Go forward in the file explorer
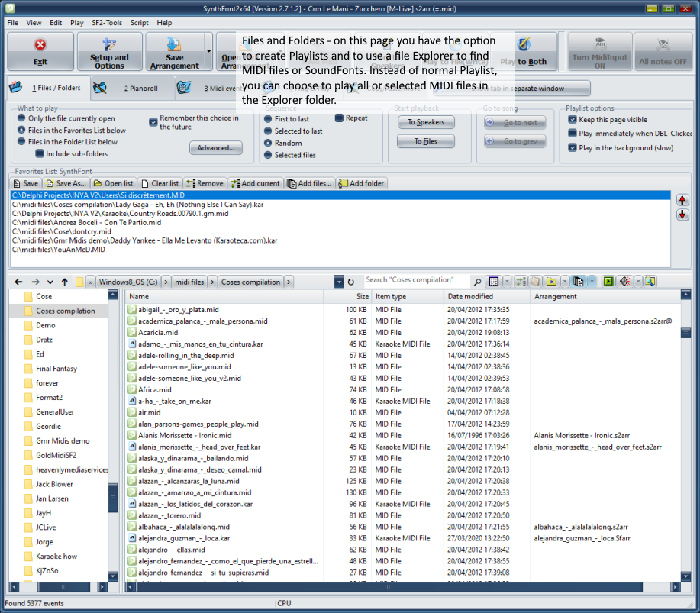The width and height of the screenshot is (700, 613). click(35, 282)
